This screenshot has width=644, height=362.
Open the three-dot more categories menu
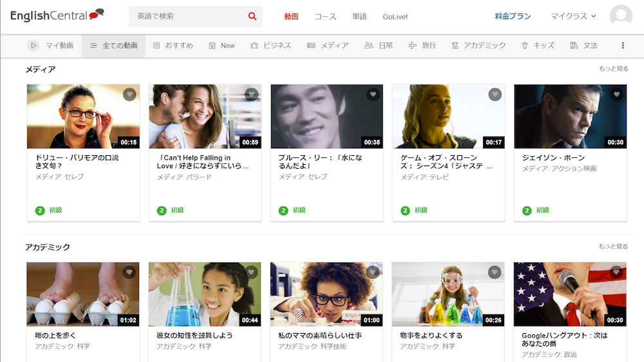tap(623, 46)
